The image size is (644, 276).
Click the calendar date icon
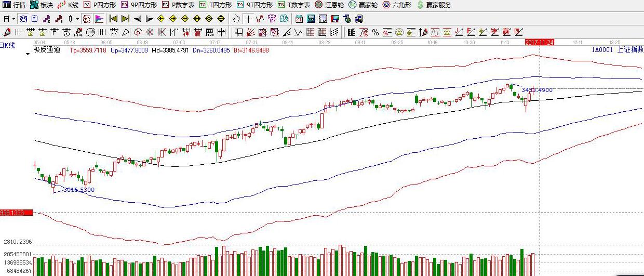tap(299, 19)
